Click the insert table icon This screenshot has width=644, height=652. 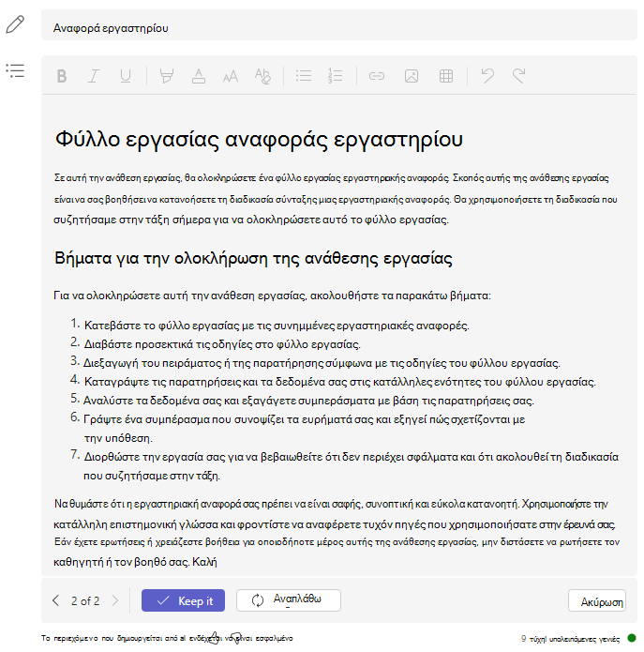[446, 76]
